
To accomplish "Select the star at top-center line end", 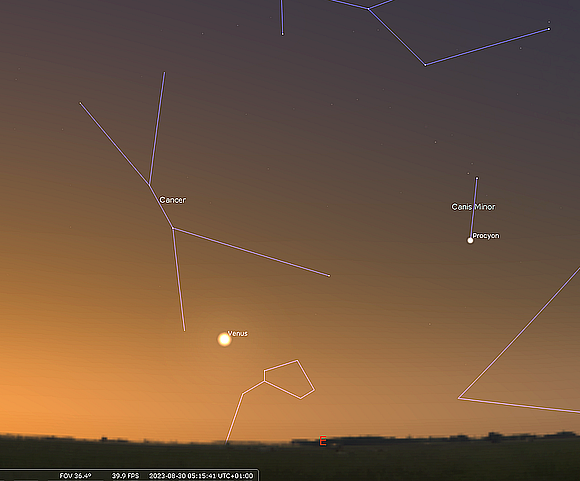I will click(283, 34).
